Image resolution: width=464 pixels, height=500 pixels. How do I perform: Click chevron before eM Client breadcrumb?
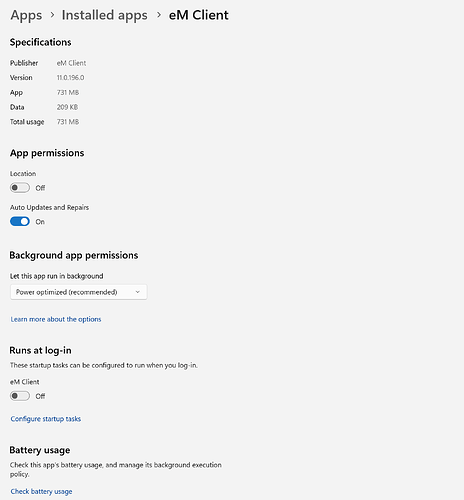tap(159, 15)
